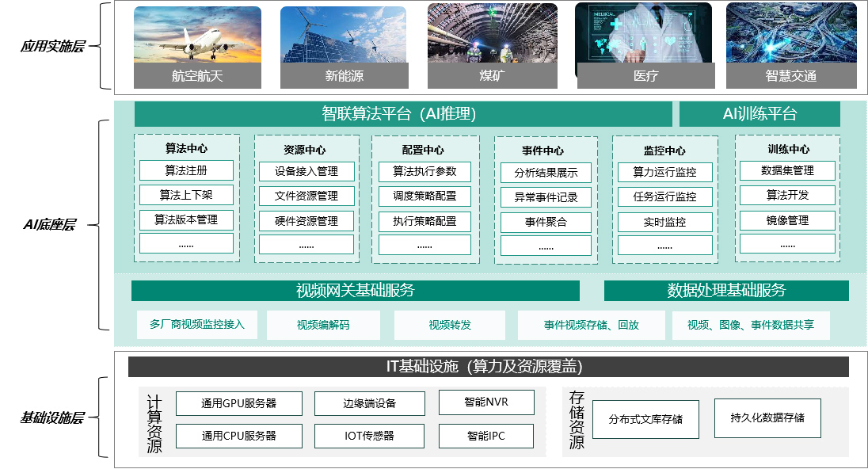
Task: Click the 事件中心 heading
Action: [542, 151]
